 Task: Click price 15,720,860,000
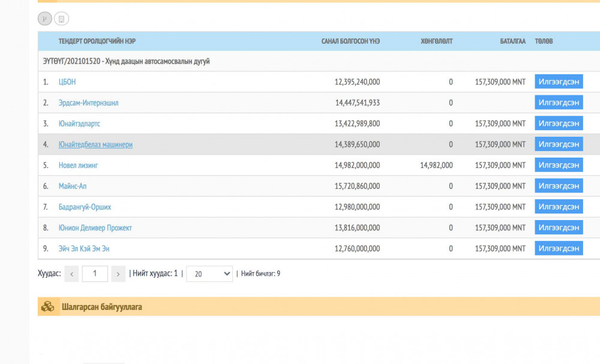point(357,186)
